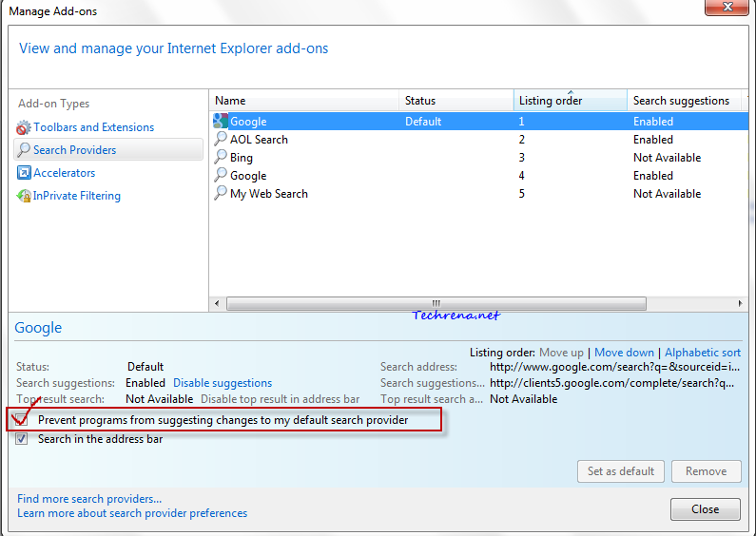Click the Toolbars and Extensions gear icon
Image resolution: width=756 pixels, height=536 pixels.
tap(23, 127)
